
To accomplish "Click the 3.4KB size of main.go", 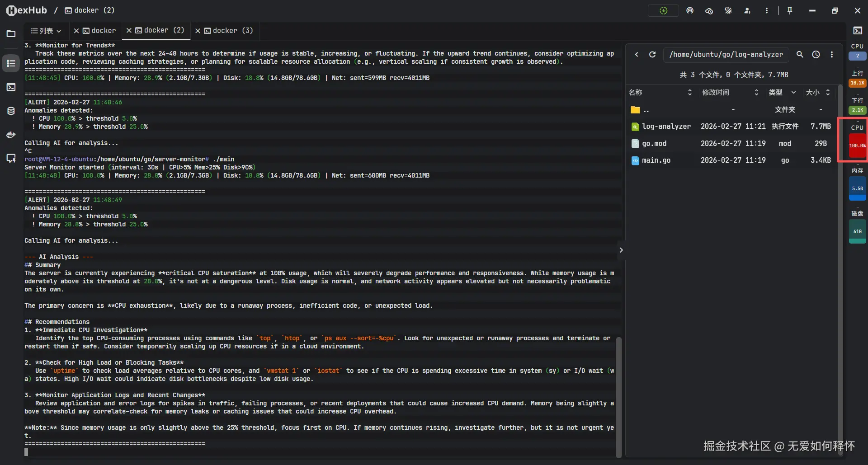I will tap(821, 160).
